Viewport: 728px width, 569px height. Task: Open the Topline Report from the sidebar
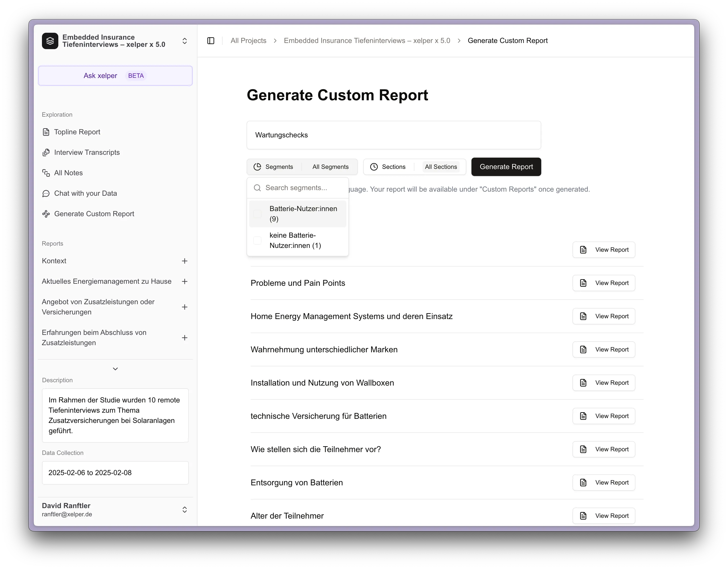[77, 132]
